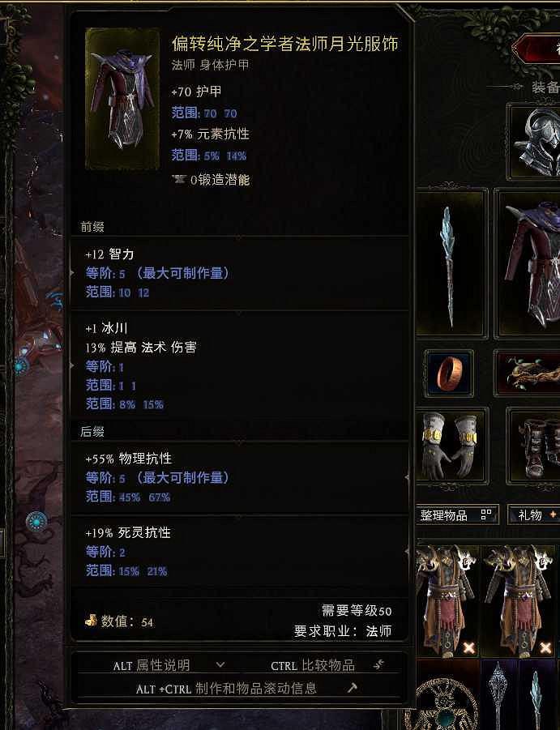Select the equipped gloves slot
This screenshot has width=560, height=730.
click(451, 446)
